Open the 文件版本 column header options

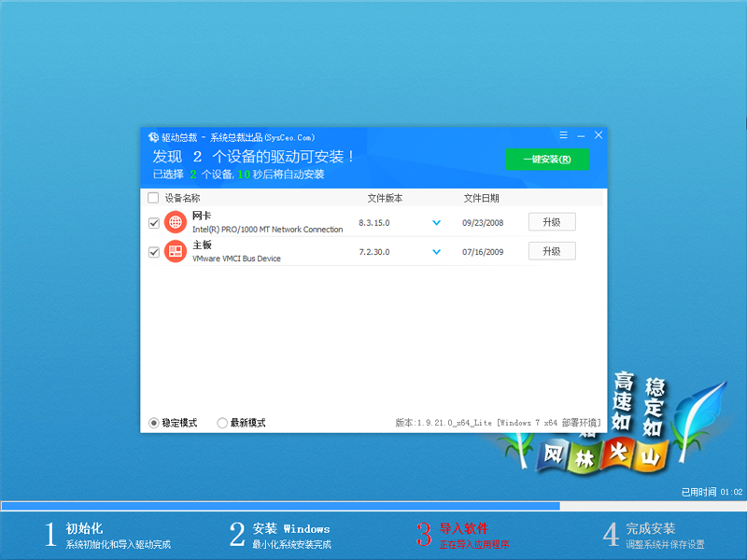coord(386,197)
